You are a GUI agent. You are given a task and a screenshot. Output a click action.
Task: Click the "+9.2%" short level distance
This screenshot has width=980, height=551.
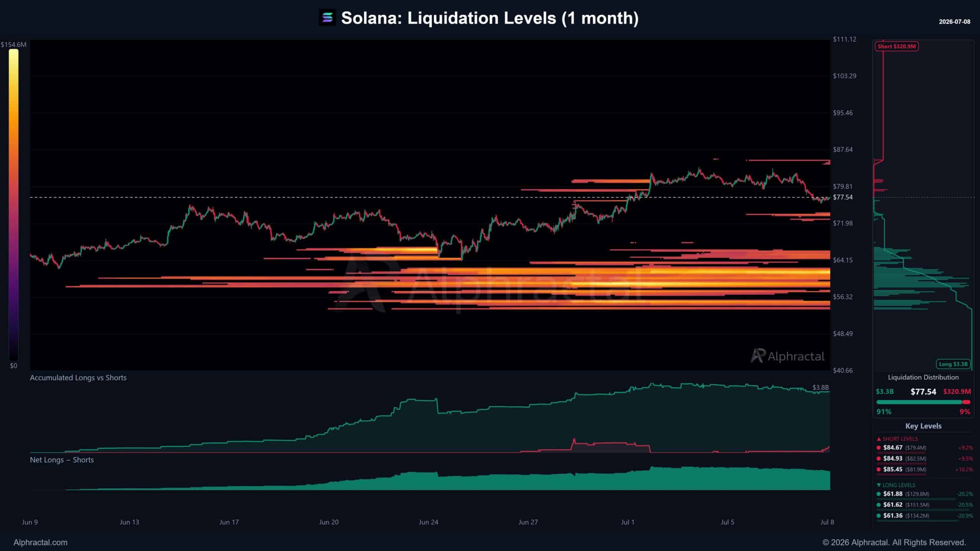[x=965, y=448]
